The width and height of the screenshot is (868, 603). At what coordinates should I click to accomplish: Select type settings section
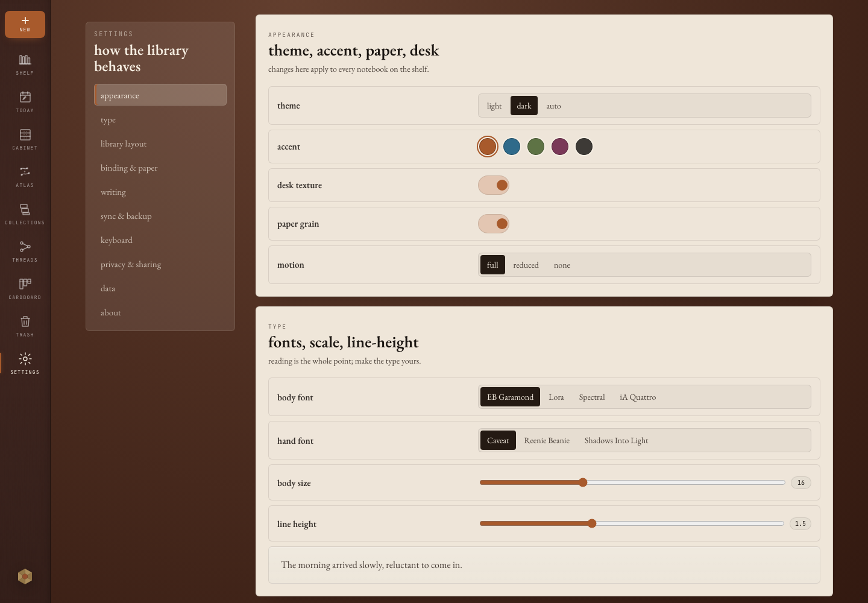(160, 119)
